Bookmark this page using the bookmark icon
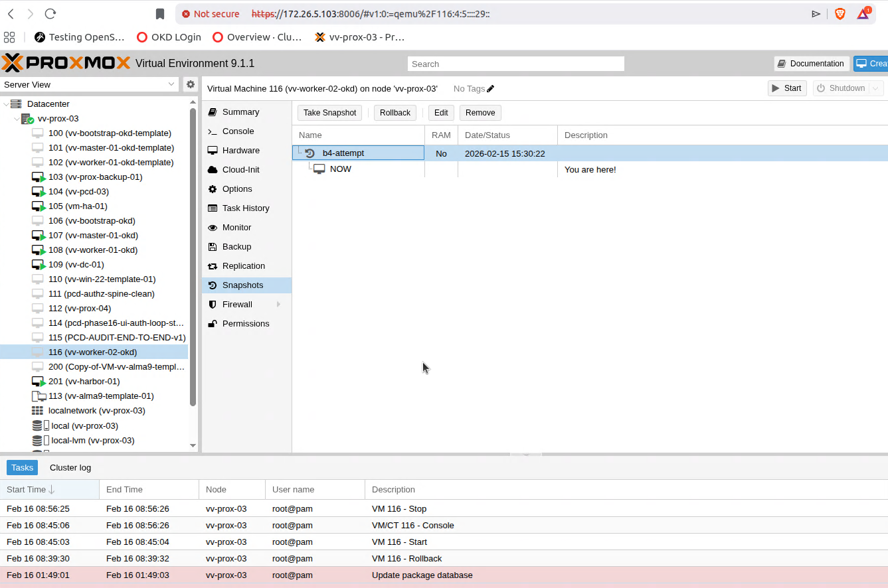Screen dimensions: 888x588 (159, 14)
